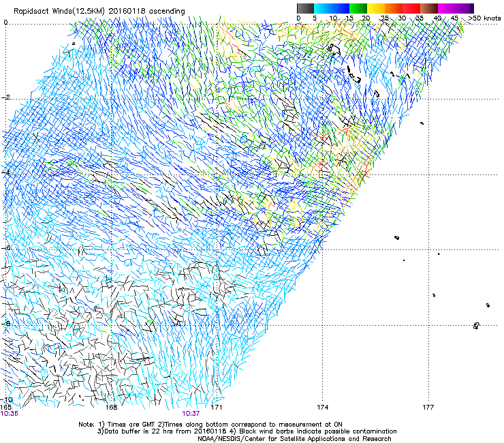
Task: Click the legend scale label '35'
Action: [420, 18]
